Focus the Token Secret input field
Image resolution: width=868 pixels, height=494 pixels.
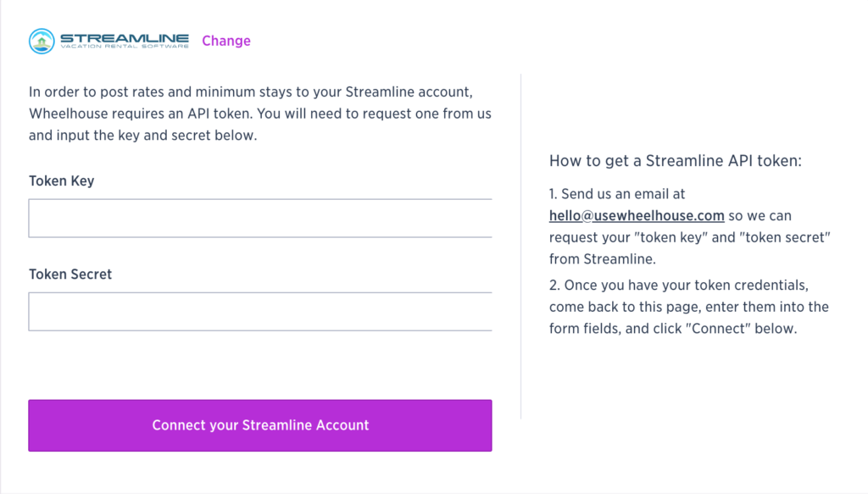pos(260,312)
